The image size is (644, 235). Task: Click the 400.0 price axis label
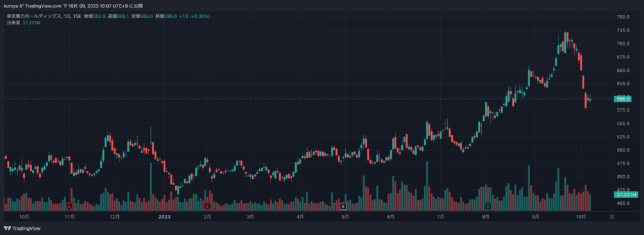623,203
